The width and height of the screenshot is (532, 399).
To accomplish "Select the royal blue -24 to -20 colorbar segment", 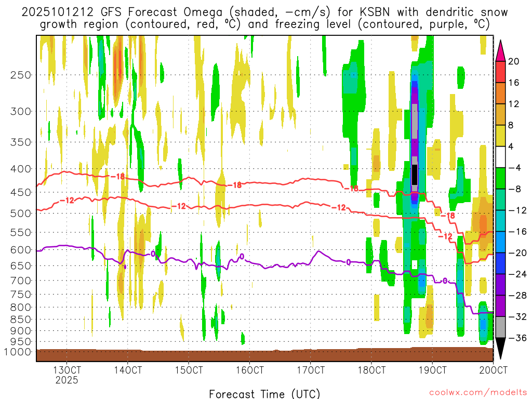I will (500, 263).
